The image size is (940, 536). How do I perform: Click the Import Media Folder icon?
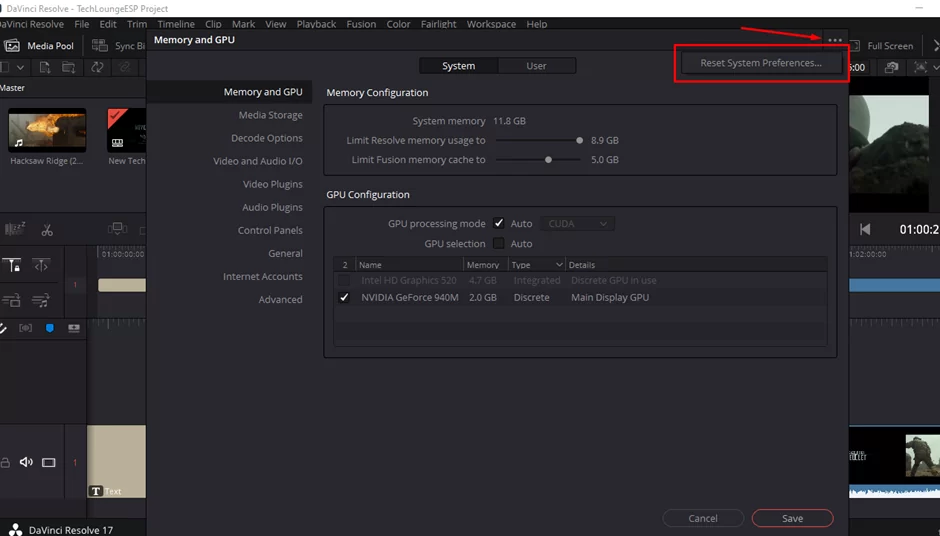[68, 67]
